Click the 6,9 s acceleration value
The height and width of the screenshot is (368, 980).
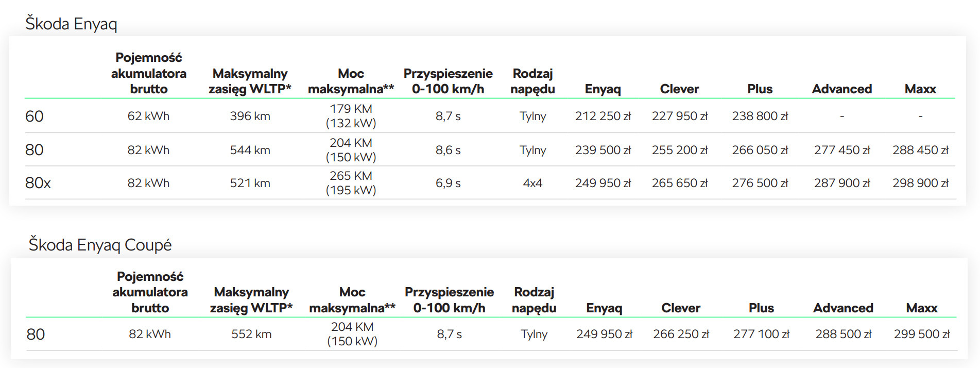tap(448, 183)
